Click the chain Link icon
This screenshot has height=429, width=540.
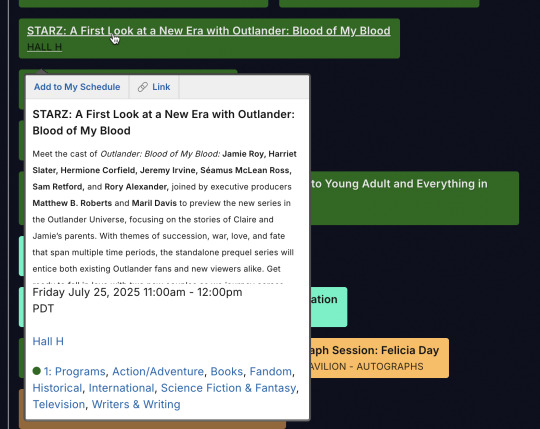pyautogui.click(x=143, y=87)
